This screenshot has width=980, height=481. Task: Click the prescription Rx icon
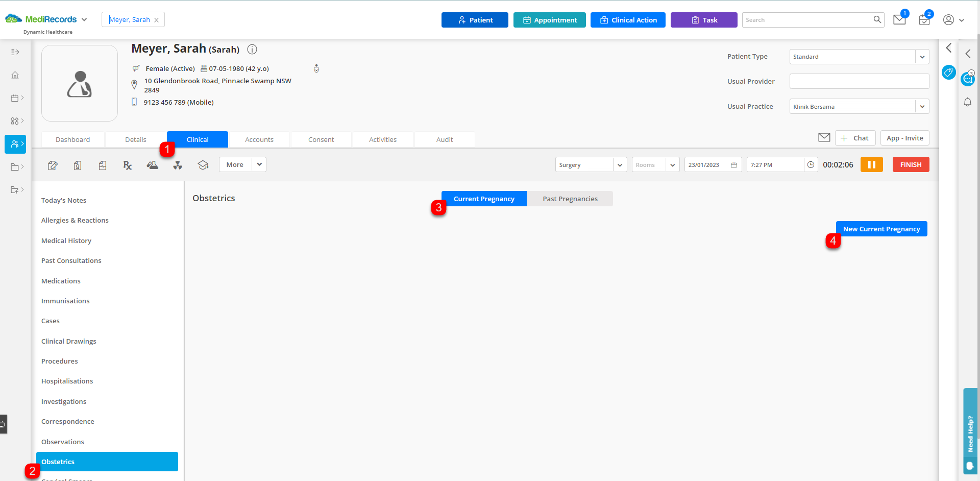click(127, 165)
